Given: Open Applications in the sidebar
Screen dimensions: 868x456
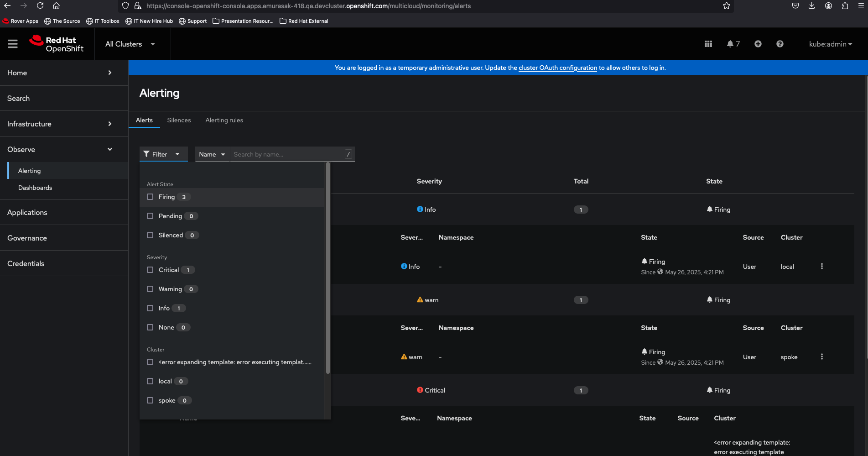Looking at the screenshot, I should click(64, 212).
